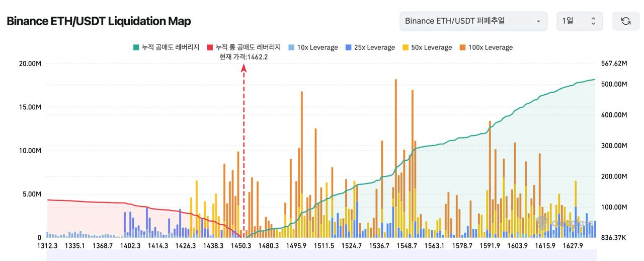The image size is (644, 261).
Task: Click the Binance ETH/USDT Liquidation Map title
Action: point(99,21)
